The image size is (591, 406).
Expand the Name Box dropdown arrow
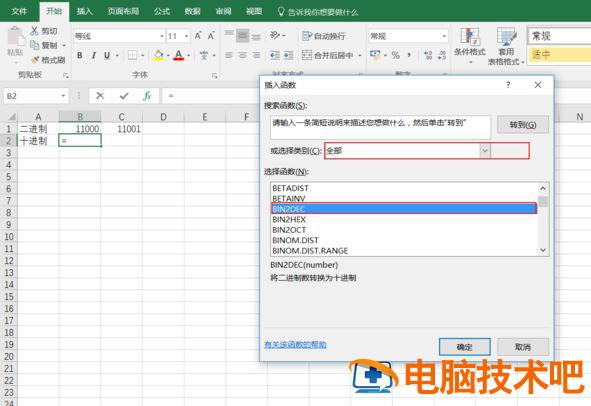[63, 96]
